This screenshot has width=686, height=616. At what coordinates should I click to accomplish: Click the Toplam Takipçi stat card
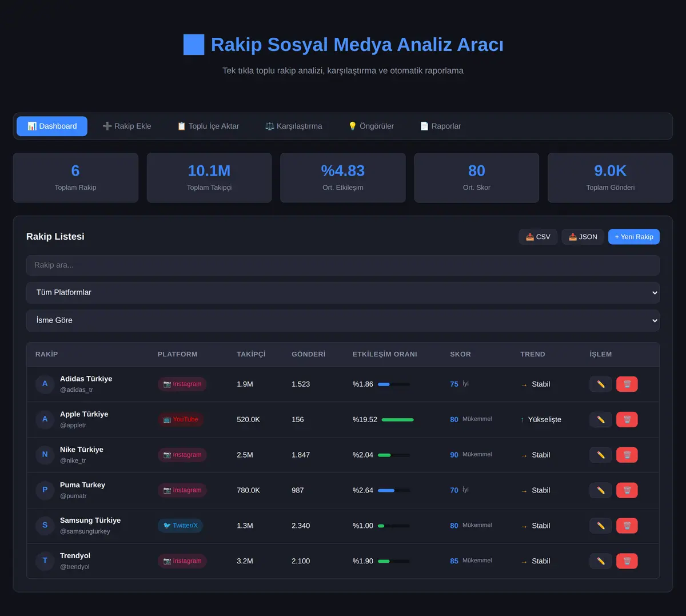point(209,178)
